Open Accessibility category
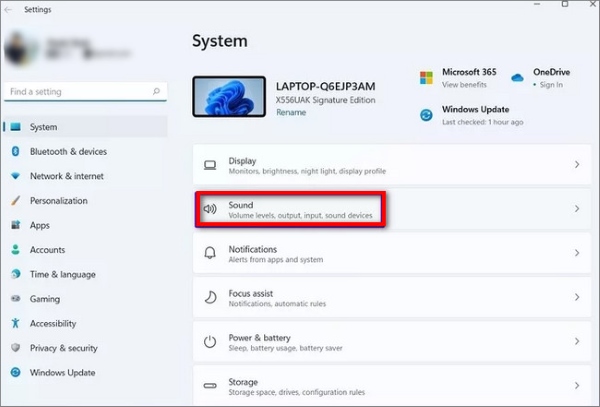Screen dimensions: 600x407 click(85, 323)
